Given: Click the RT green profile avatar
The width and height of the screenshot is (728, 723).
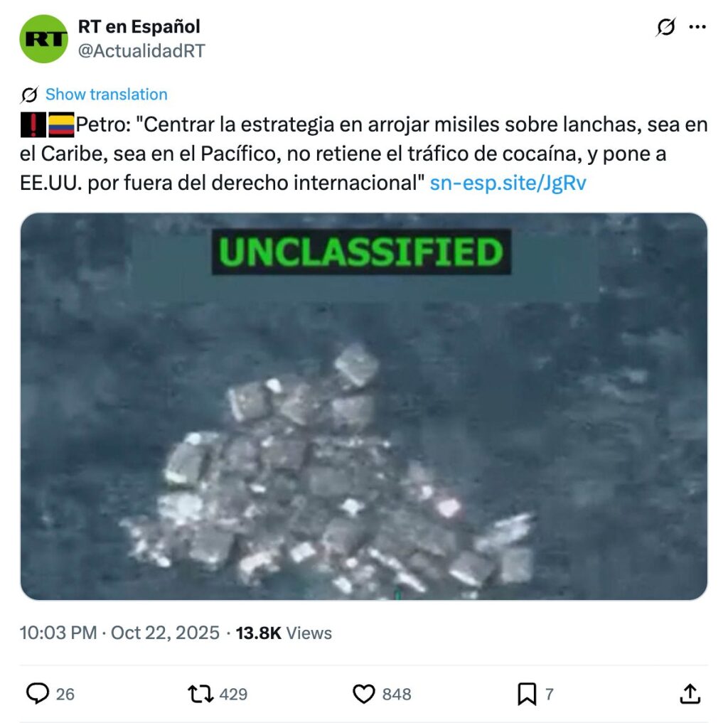Looking at the screenshot, I should [x=43, y=39].
